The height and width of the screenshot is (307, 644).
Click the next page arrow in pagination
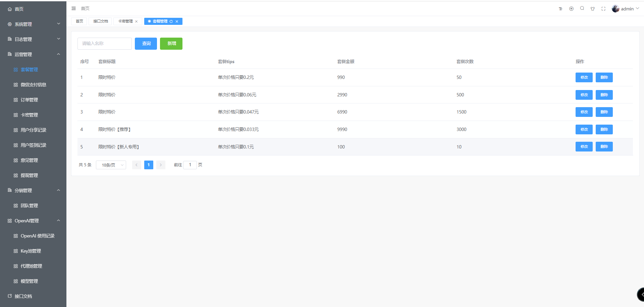(x=161, y=165)
